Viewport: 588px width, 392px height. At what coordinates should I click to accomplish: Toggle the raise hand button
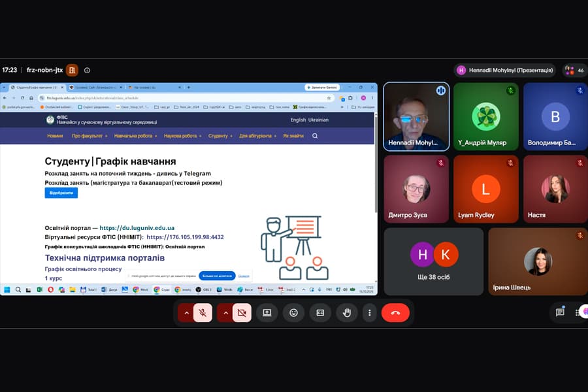[x=347, y=312]
